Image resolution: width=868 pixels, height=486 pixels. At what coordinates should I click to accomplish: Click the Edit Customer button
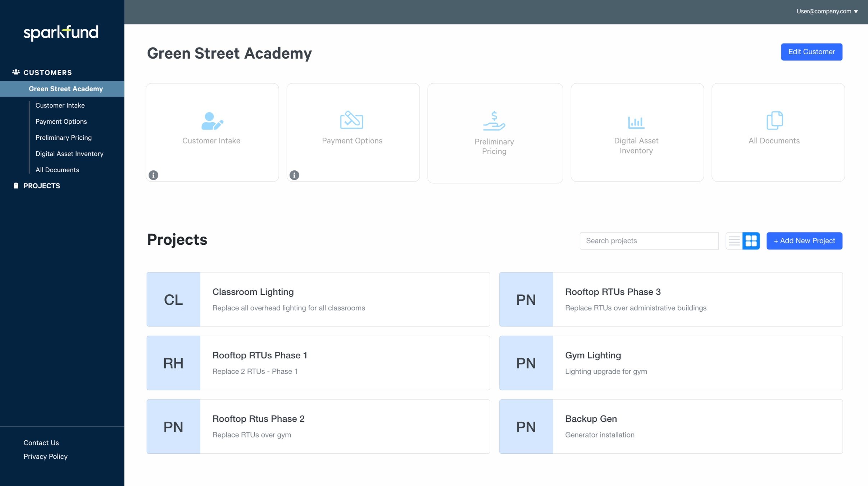[x=811, y=51]
